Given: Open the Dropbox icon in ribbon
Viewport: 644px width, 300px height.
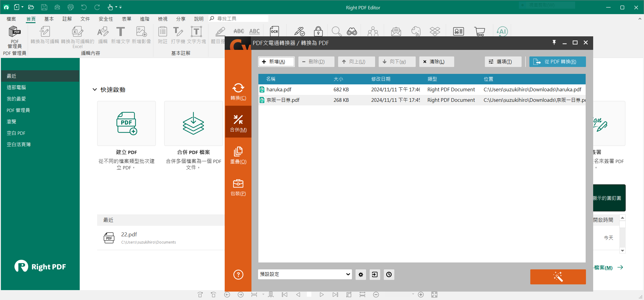Looking at the screenshot, I should click(435, 31).
